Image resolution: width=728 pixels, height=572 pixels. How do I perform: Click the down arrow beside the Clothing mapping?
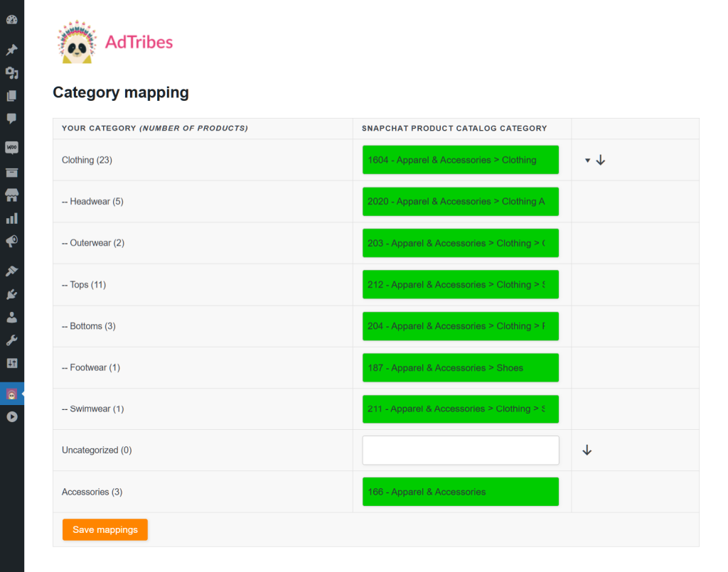[601, 160]
